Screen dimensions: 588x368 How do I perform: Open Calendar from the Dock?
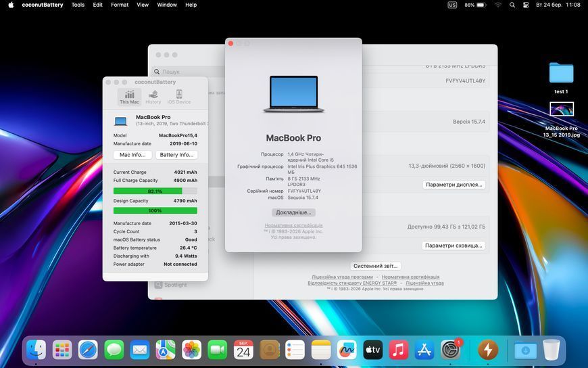[x=243, y=350]
